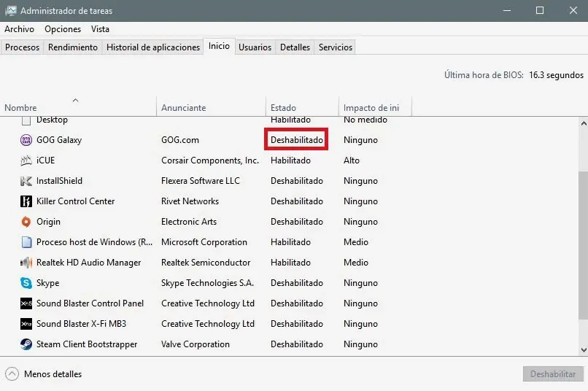Sort list by Nombre column header

click(x=20, y=108)
